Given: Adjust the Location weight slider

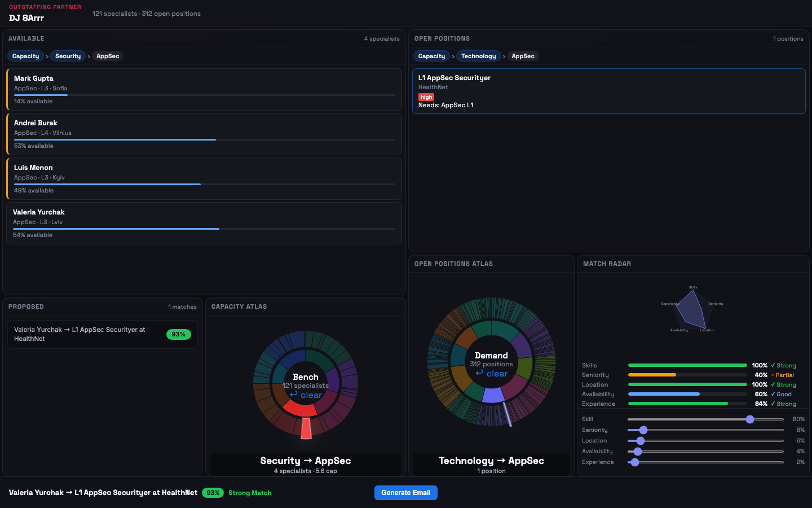Looking at the screenshot, I should tap(705, 441).
